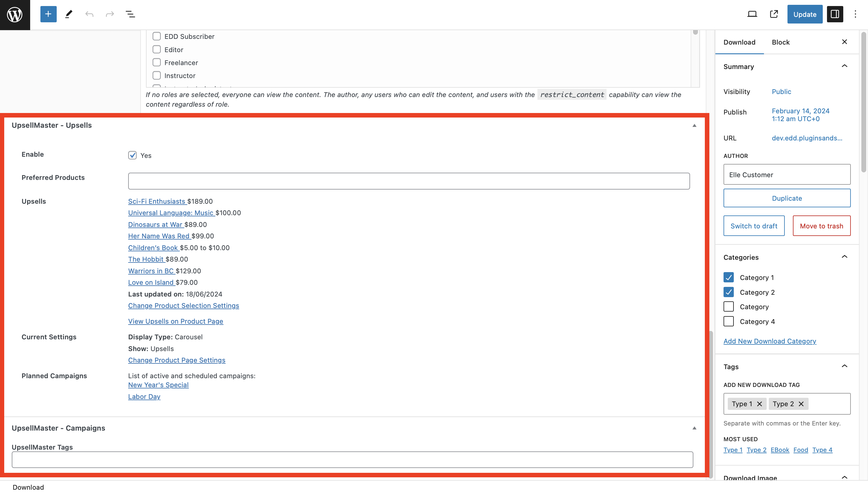View download in new tab icon
This screenshot has width=868, height=493.
(x=774, y=14)
